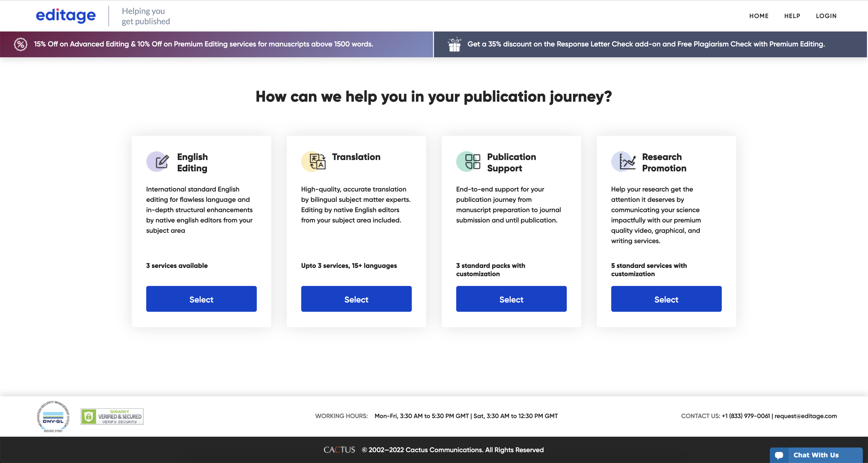Screen dimensions: 868x463
Task: Click the '3 services available' text
Action: pyautogui.click(x=177, y=266)
